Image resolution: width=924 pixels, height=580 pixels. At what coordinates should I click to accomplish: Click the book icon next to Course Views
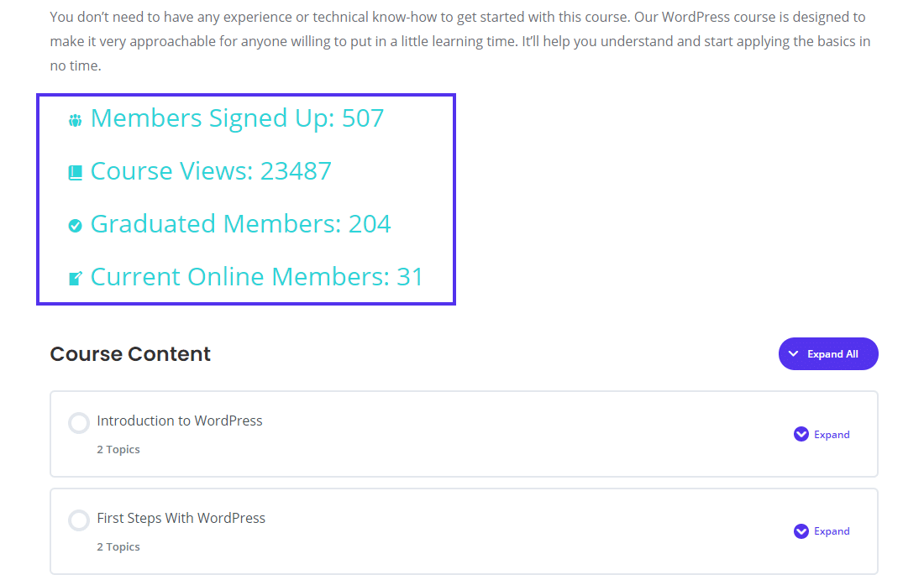pos(76,173)
